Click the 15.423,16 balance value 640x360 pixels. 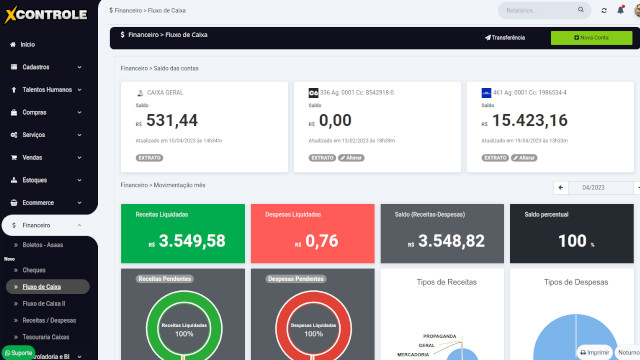click(x=530, y=120)
